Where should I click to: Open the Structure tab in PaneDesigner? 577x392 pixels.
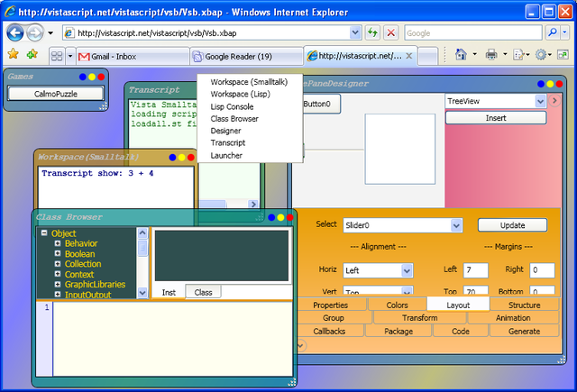(524, 305)
